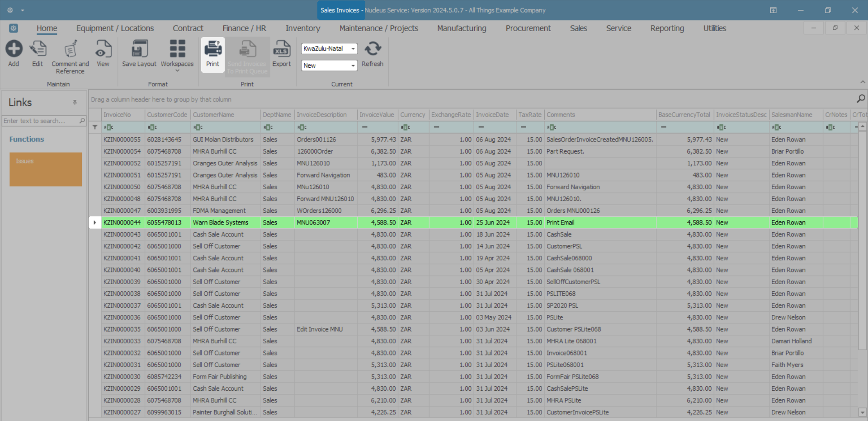Open CustomerCode filter condition selector
This screenshot has width=868, height=421.
(x=152, y=127)
